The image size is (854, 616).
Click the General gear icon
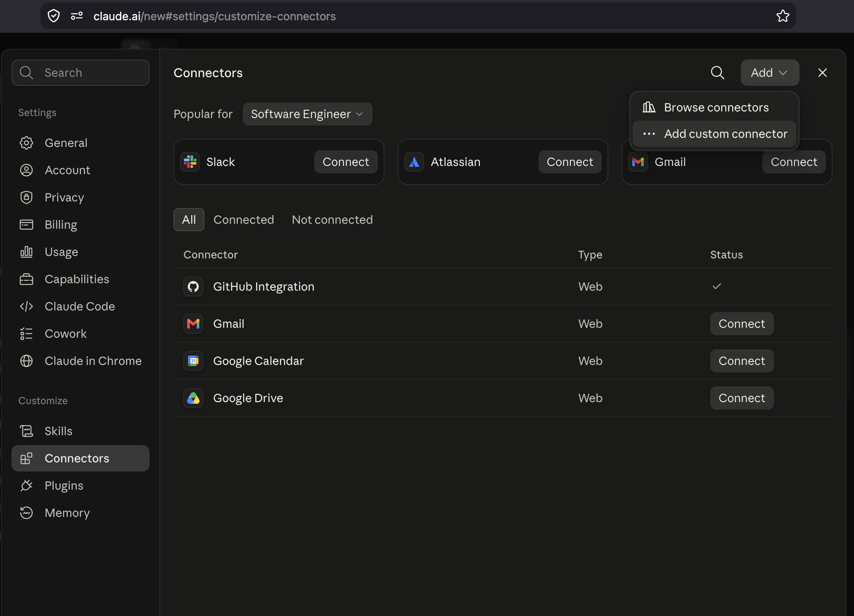tap(26, 143)
